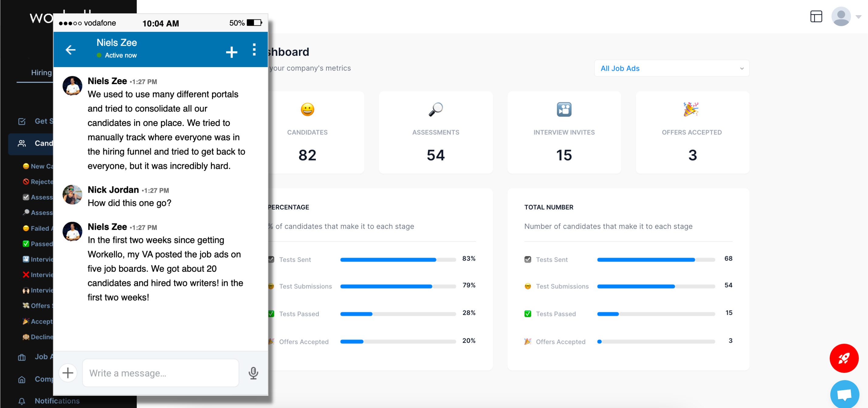The height and width of the screenshot is (408, 868).
Task: Open the Declined sidebar item
Action: (38, 337)
